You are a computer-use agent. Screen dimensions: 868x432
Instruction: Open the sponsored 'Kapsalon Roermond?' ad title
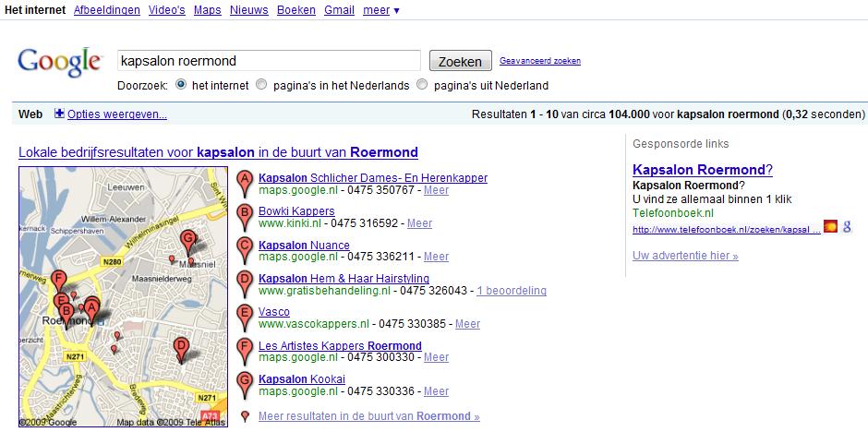[703, 170]
